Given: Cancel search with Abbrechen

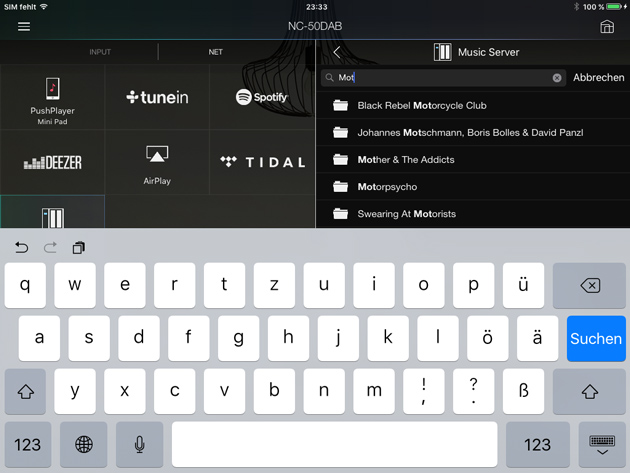Looking at the screenshot, I should [598, 78].
